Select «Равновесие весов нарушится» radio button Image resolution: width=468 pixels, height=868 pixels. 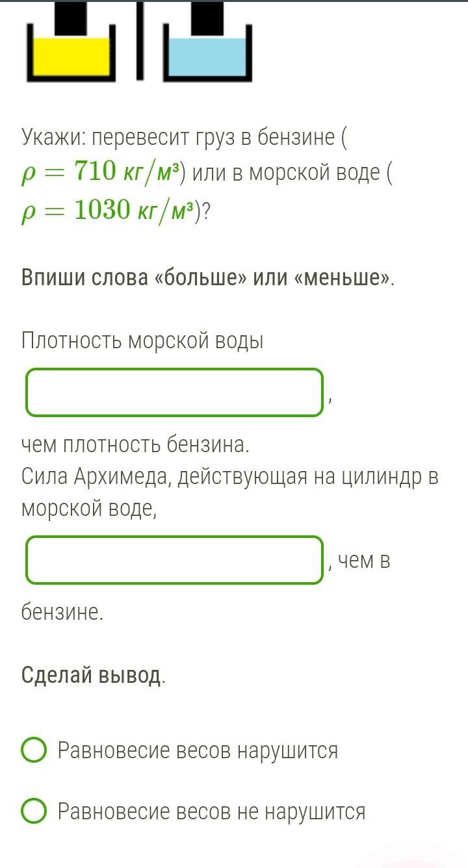tap(34, 750)
